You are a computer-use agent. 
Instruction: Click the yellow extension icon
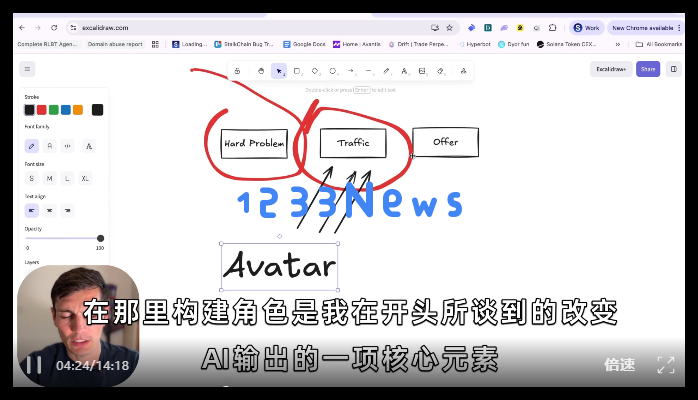coord(520,28)
